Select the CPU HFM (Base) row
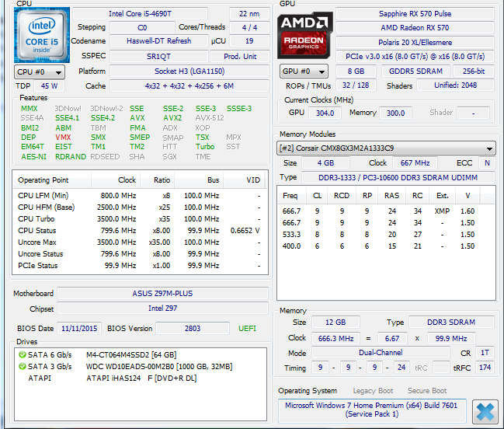Viewport: 504px width, 429px height. coord(140,207)
